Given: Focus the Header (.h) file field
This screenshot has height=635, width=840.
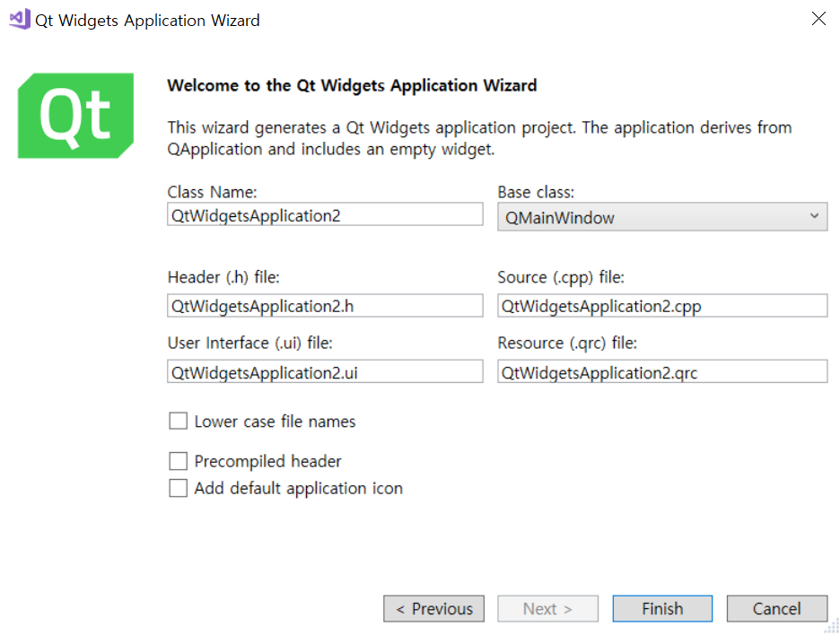Looking at the screenshot, I should 325,305.
